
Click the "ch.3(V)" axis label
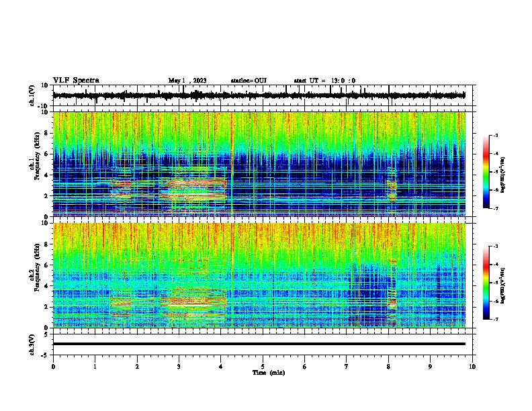pyautogui.click(x=32, y=345)
